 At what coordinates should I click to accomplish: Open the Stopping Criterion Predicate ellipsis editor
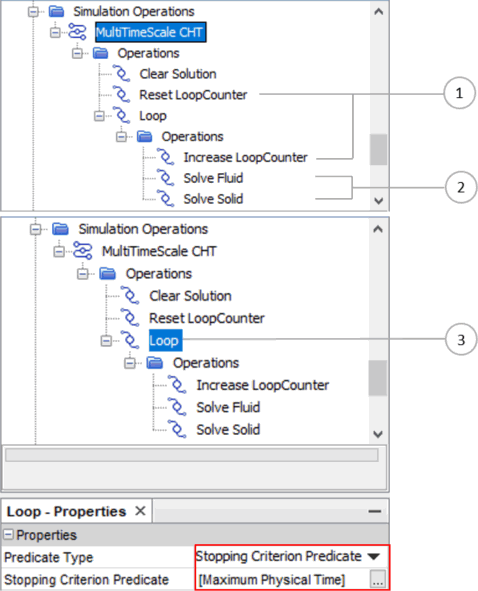[378, 579]
